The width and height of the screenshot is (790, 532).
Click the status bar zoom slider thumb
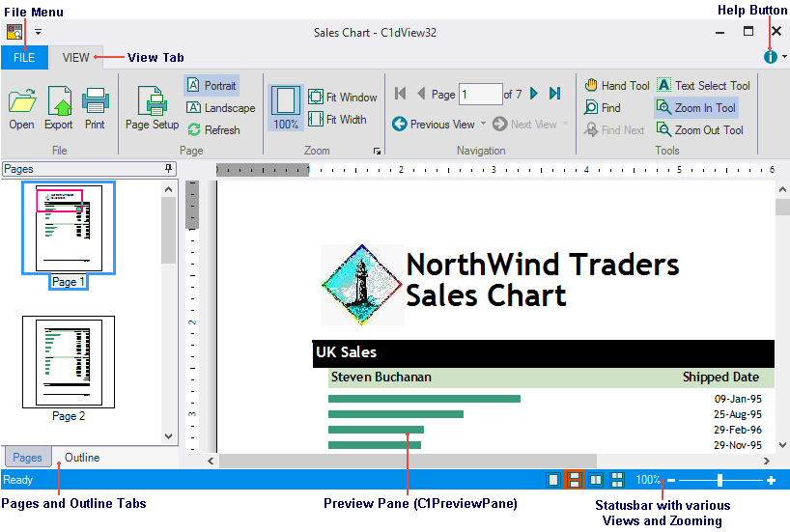tap(719, 480)
